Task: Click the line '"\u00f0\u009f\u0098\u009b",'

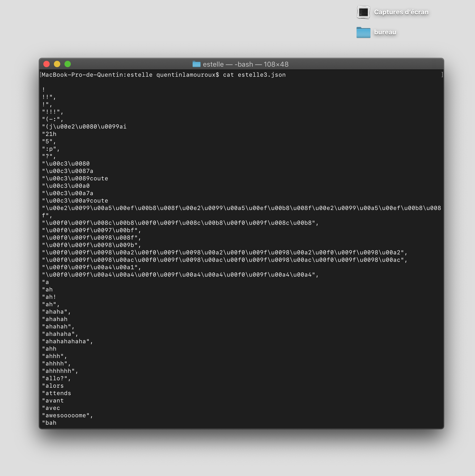Action: point(92,245)
